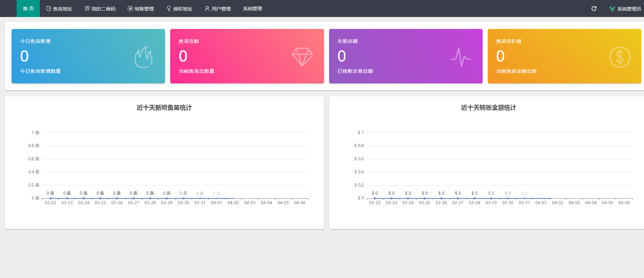Click the refresh icon in top bar

point(594,9)
